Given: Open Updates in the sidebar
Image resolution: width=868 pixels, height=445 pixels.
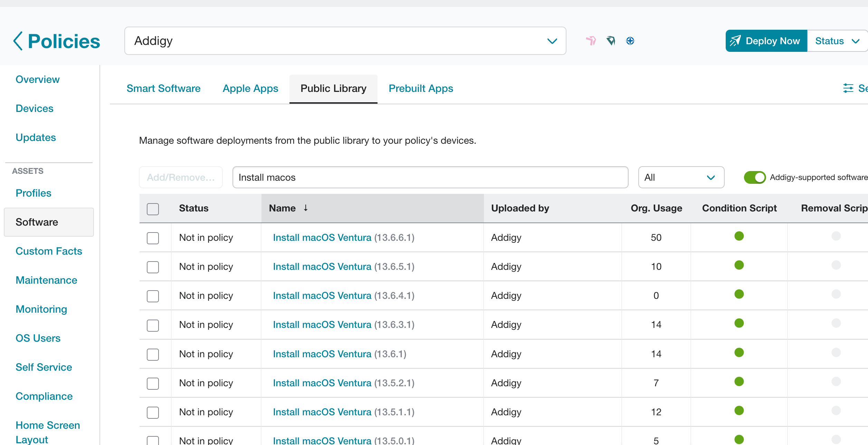Looking at the screenshot, I should [x=36, y=138].
